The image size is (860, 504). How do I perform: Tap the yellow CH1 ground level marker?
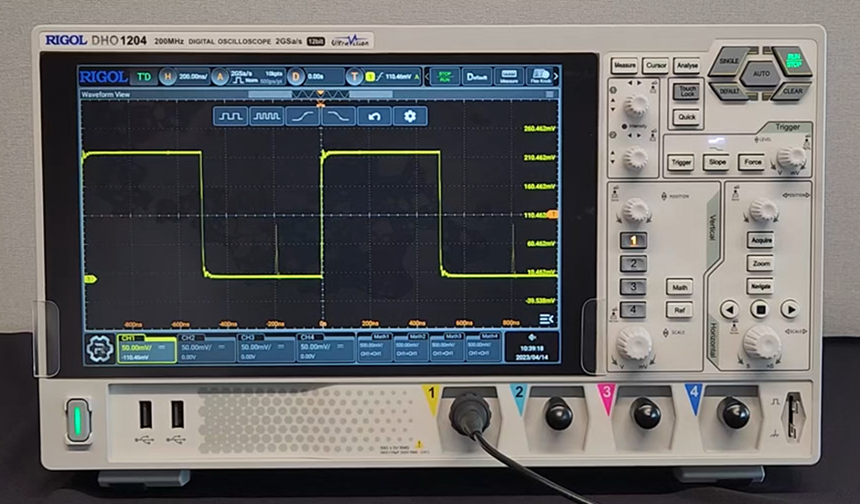(90, 279)
